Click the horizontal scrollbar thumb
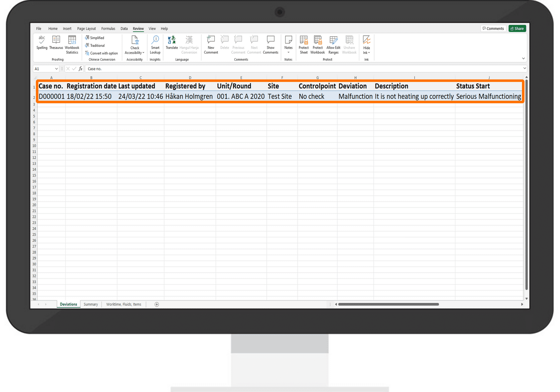 point(388,304)
